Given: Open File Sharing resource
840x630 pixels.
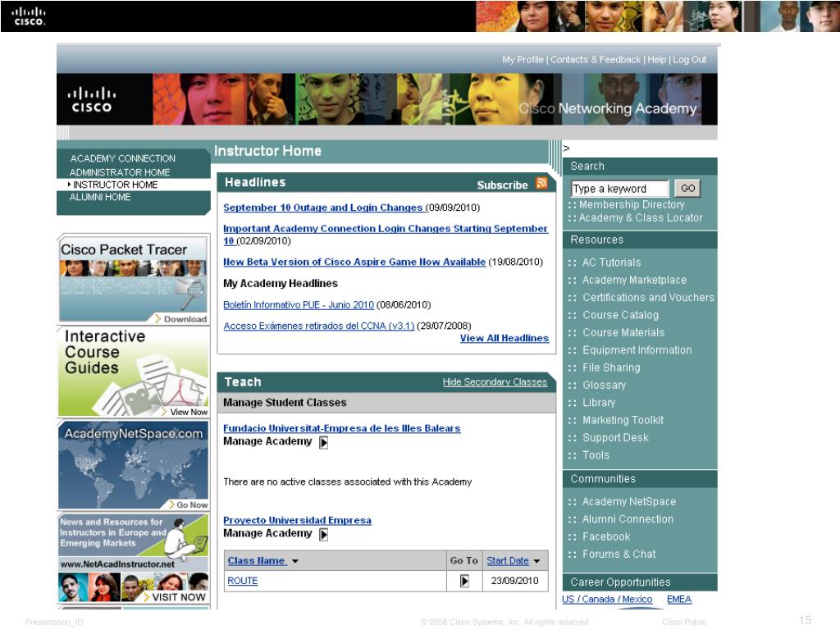Looking at the screenshot, I should point(611,367).
